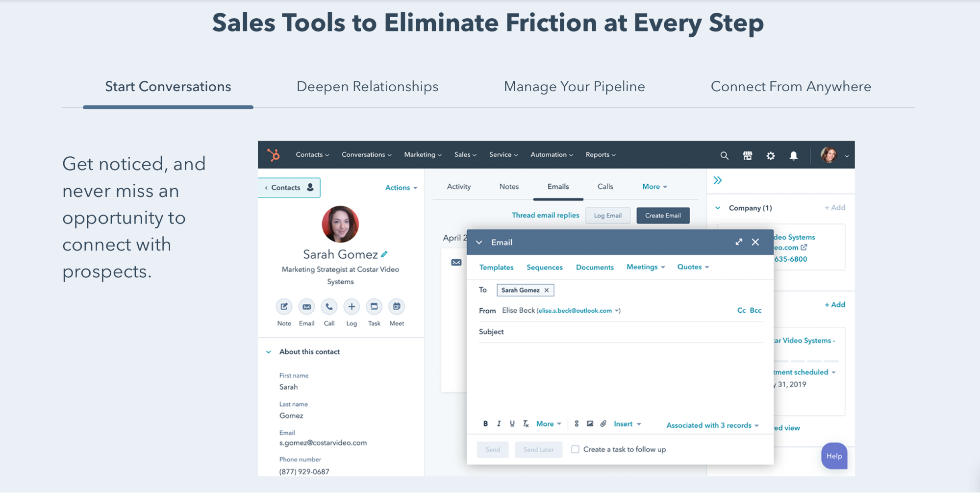The height and width of the screenshot is (493, 980).
Task: Open search in the top navigation
Action: coord(724,155)
